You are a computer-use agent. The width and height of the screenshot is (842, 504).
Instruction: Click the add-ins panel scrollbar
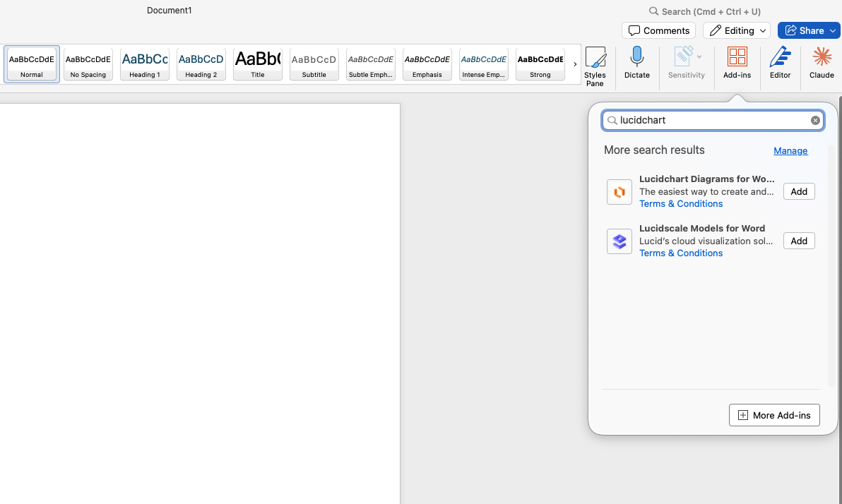point(831,265)
